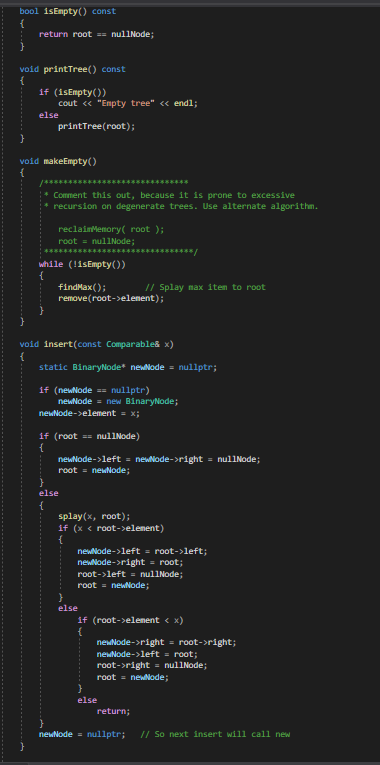
Task: Click the 'if (root->element < x)' condition
Action: [130, 620]
